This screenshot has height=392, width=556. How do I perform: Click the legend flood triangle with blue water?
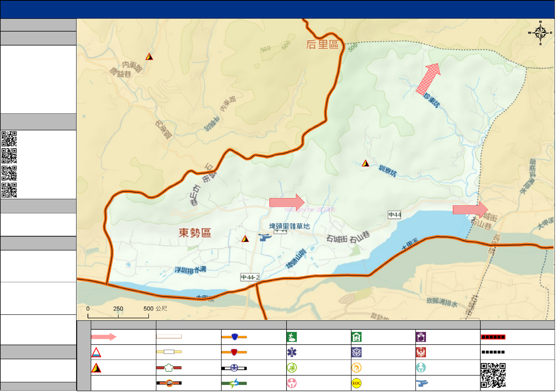point(96,353)
